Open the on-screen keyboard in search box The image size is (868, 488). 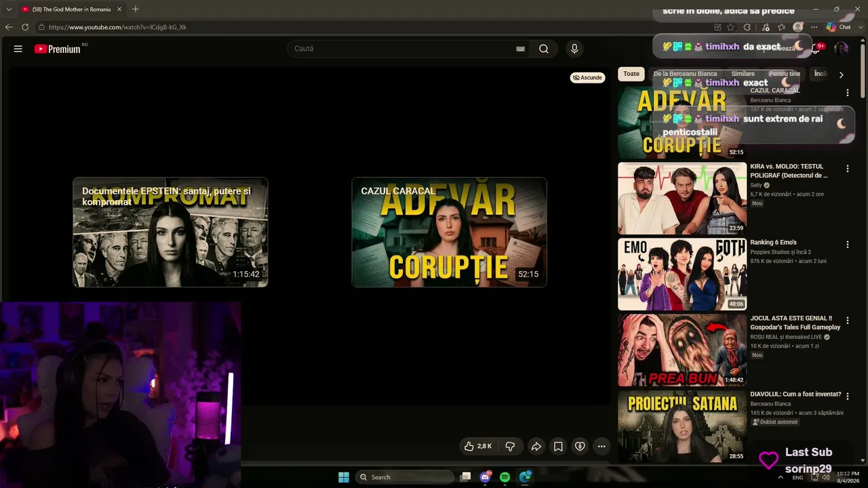point(520,49)
